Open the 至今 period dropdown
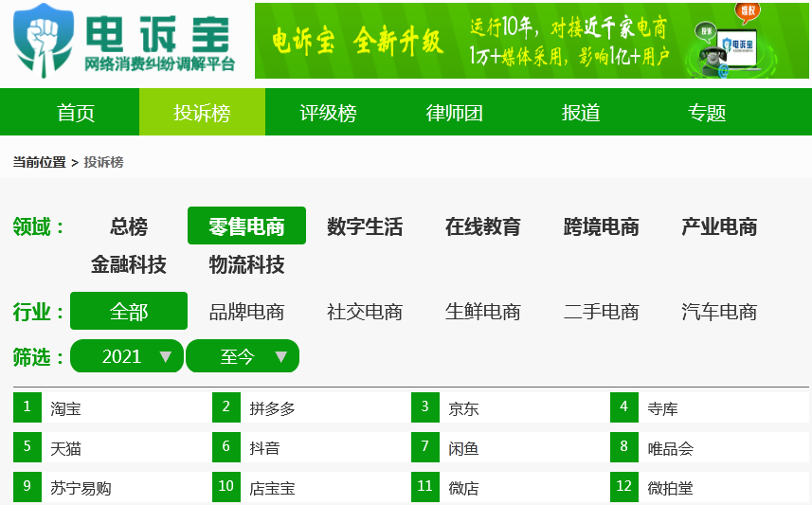The height and width of the screenshot is (505, 812). [243, 356]
